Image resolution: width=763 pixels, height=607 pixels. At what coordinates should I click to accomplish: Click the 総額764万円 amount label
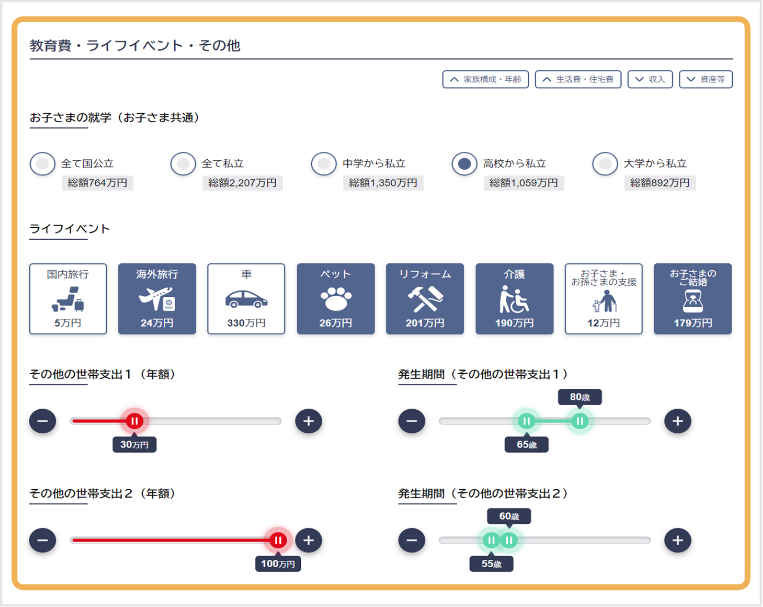pyautogui.click(x=97, y=183)
